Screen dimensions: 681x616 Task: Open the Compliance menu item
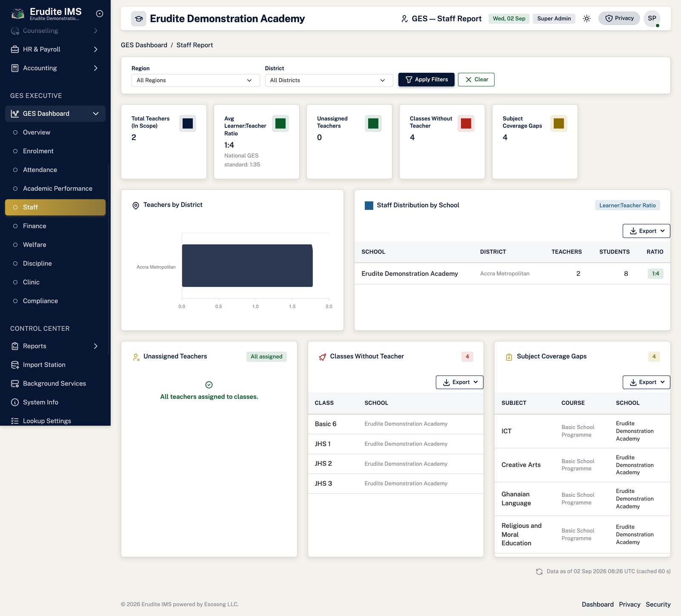point(55,301)
